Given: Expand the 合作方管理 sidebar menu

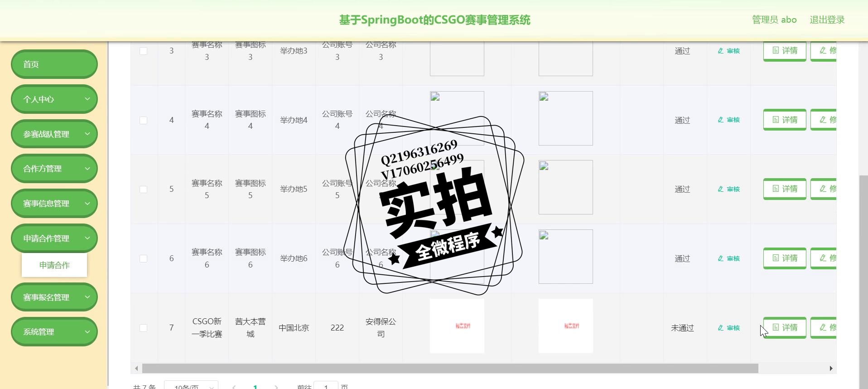Looking at the screenshot, I should [x=54, y=169].
